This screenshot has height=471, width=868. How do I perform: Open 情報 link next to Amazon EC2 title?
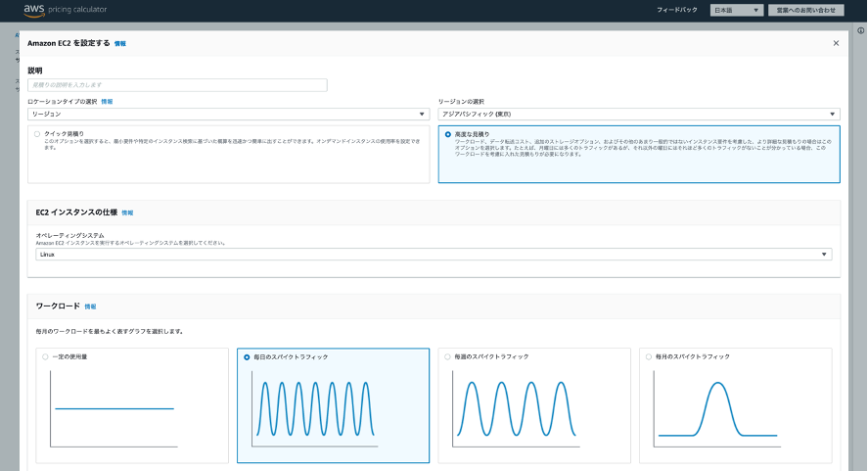[120, 44]
